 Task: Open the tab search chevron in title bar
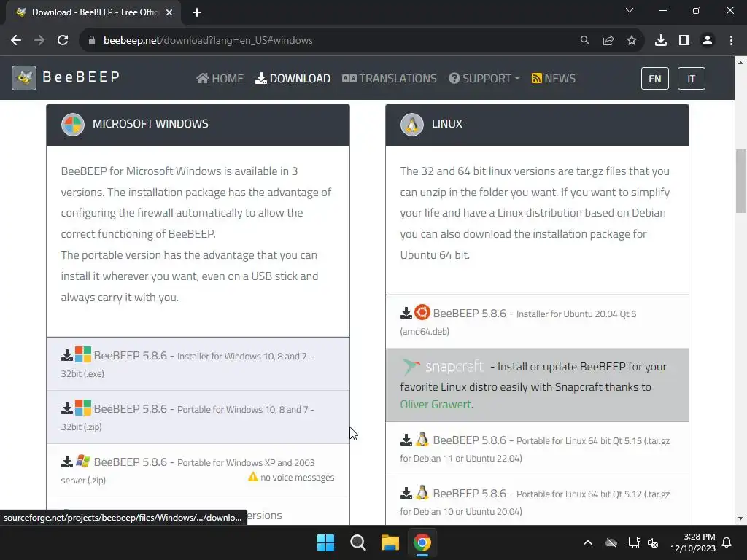point(630,10)
